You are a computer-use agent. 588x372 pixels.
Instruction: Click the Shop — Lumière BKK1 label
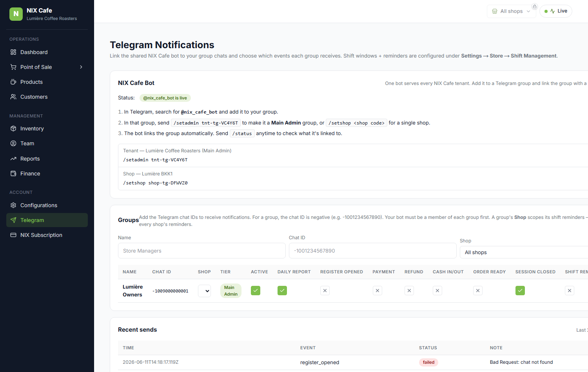coord(148,174)
